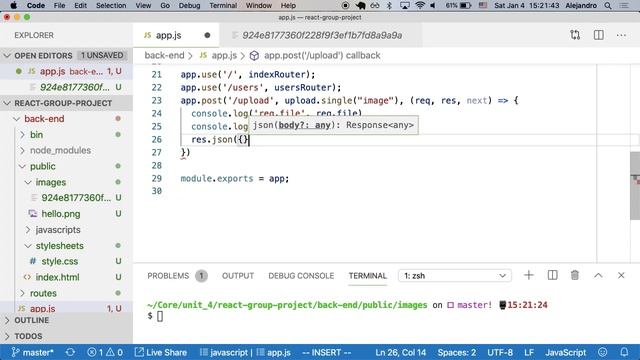Click Ln 26, Col 14 status entry

click(x=401, y=352)
